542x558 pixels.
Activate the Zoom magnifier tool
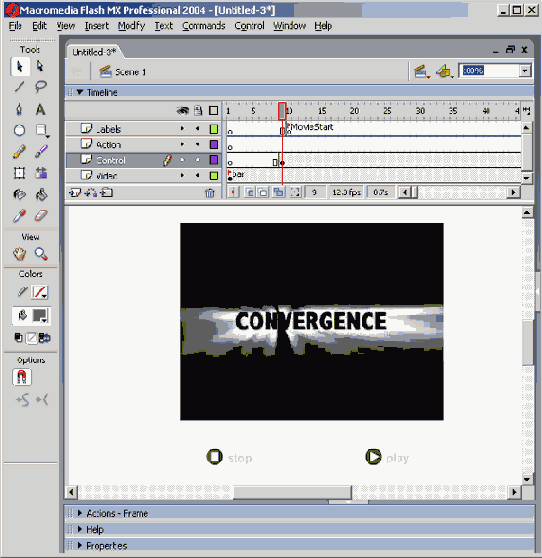pyautogui.click(x=41, y=254)
